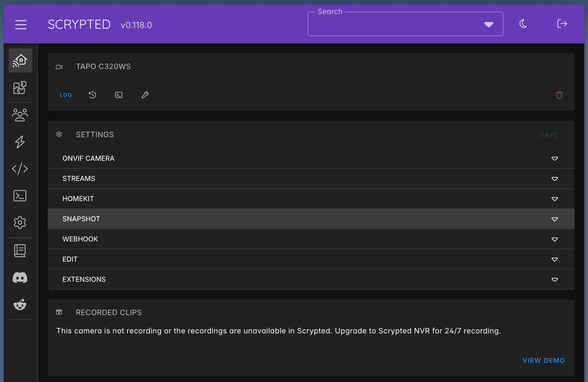Expand the Streams settings section
This screenshot has height=382, width=588.
tap(311, 178)
